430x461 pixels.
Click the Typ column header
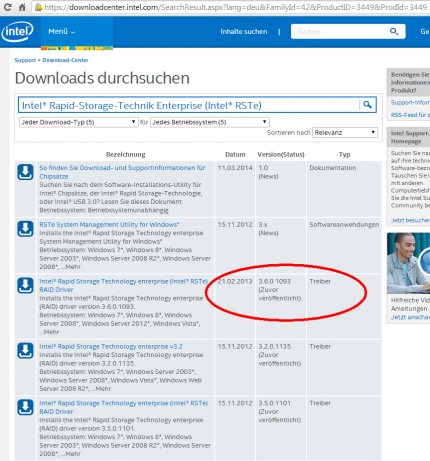344,155
